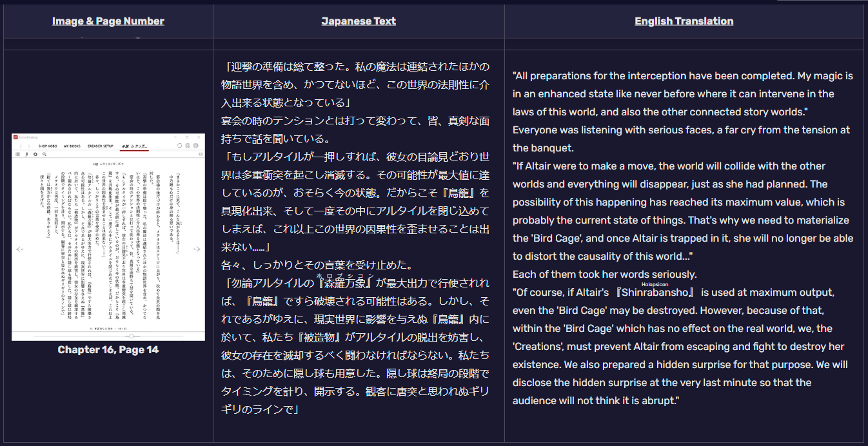
Task: Click the line starting '「もしアルタイルが一押しすれば'
Action: [356, 157]
